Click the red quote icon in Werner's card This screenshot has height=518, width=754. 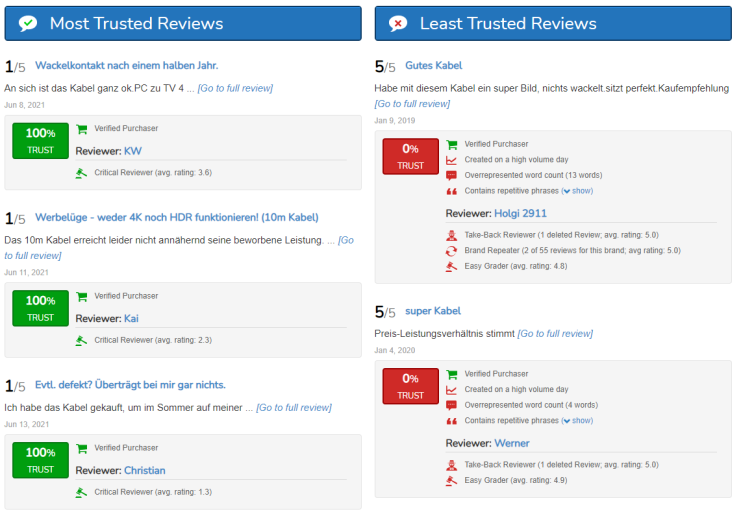click(451, 421)
